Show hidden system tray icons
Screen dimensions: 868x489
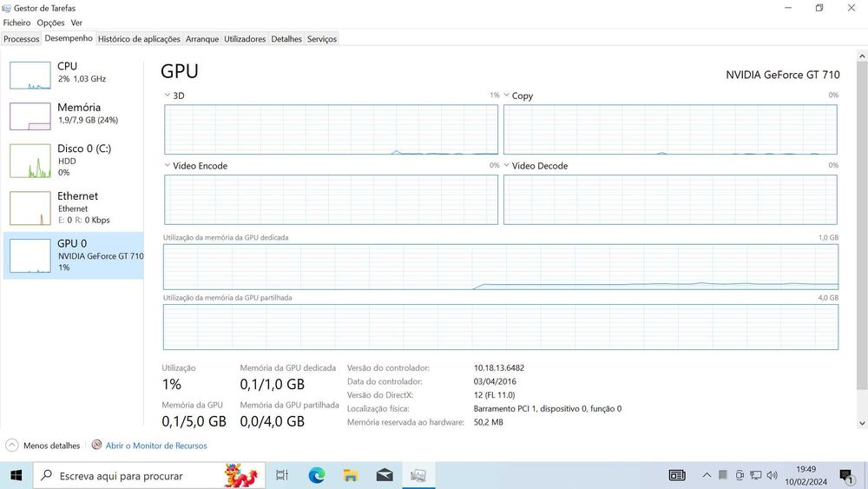pos(707,475)
